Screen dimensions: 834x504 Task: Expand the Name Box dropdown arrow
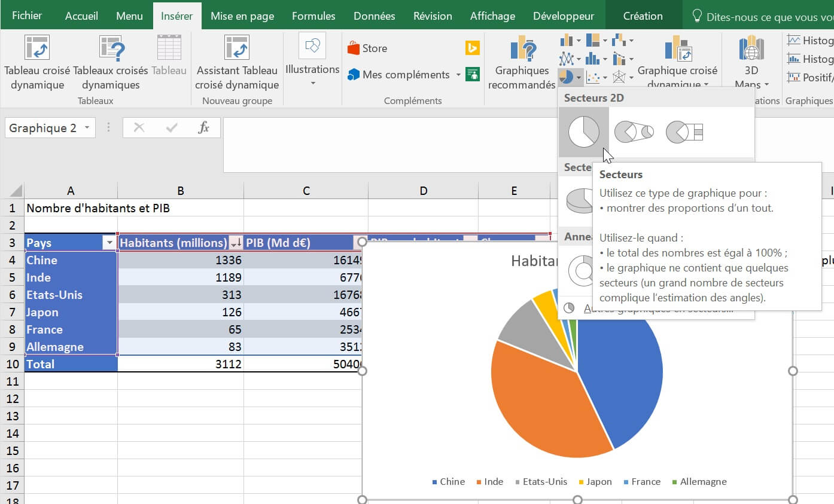click(87, 127)
